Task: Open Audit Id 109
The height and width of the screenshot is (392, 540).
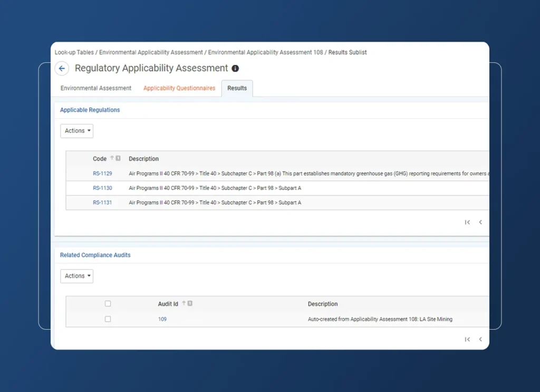Action: click(162, 319)
